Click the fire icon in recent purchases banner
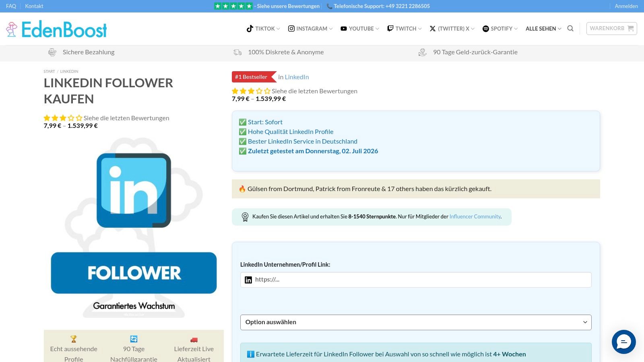644x362 pixels. 242,189
